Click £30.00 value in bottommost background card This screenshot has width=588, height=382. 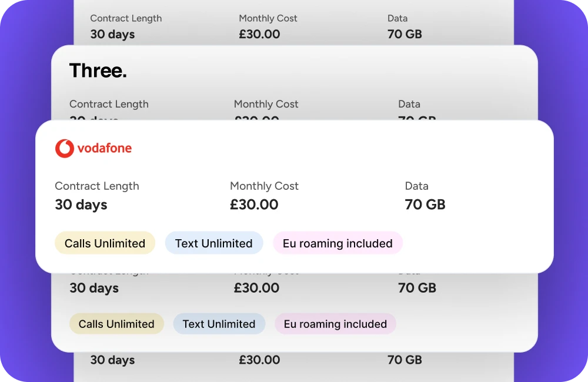[259, 360]
